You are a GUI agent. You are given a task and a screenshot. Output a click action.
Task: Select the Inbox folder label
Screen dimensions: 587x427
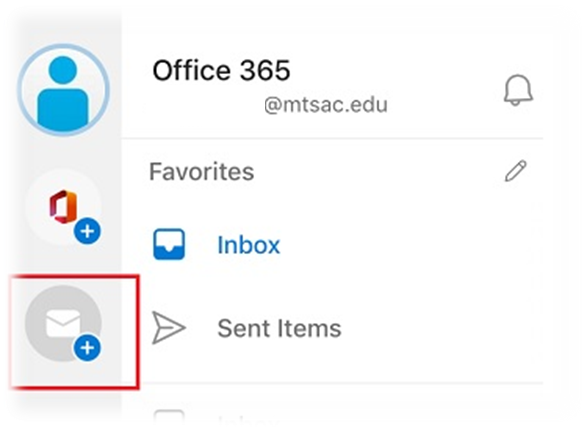[249, 245]
